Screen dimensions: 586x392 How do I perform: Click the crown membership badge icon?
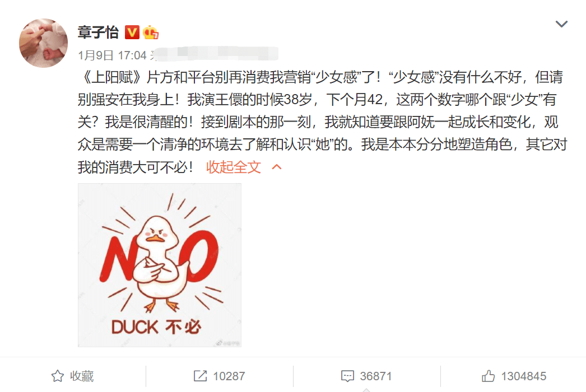[151, 32]
